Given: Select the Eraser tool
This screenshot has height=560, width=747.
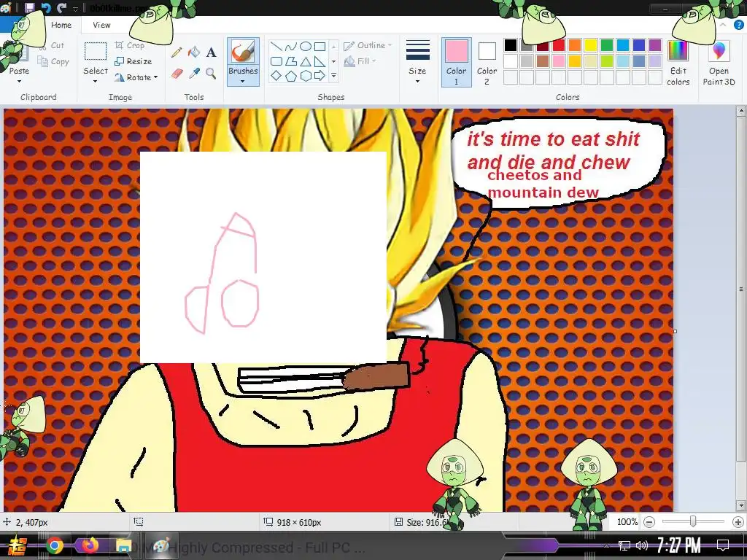Looking at the screenshot, I should [x=177, y=74].
